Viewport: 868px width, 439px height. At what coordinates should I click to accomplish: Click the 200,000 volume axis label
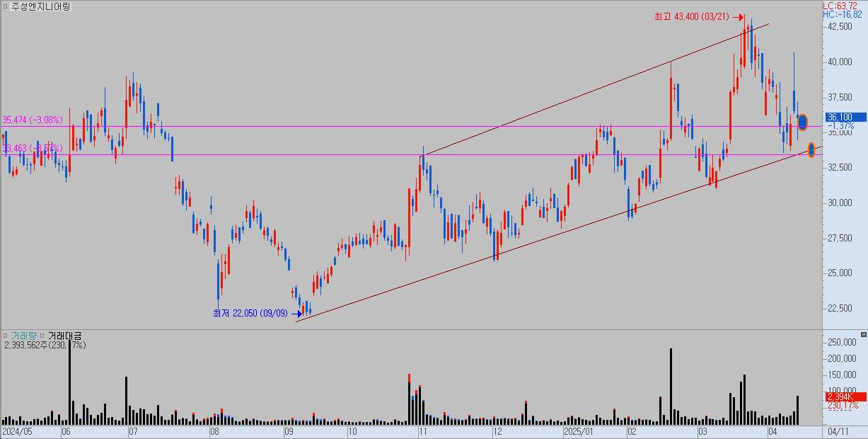click(843, 358)
